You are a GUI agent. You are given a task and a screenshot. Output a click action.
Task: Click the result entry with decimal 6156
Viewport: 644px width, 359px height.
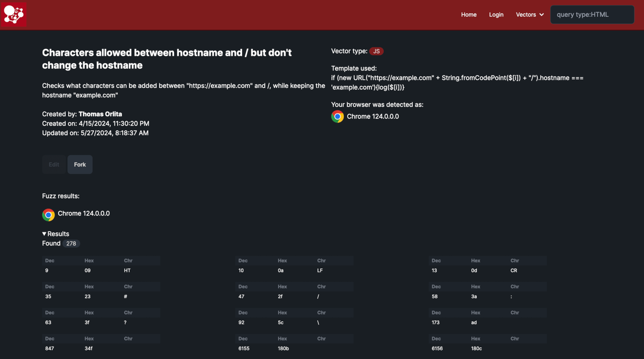tap(488, 349)
